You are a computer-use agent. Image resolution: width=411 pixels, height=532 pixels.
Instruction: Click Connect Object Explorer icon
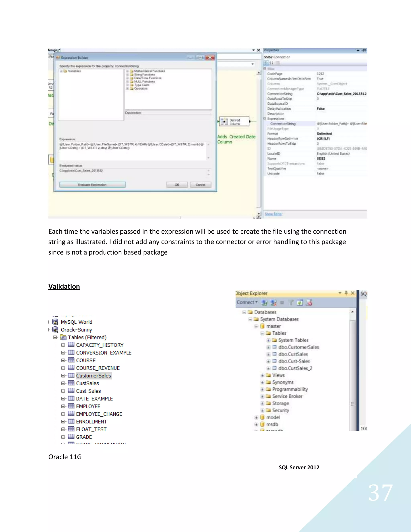coord(264,303)
